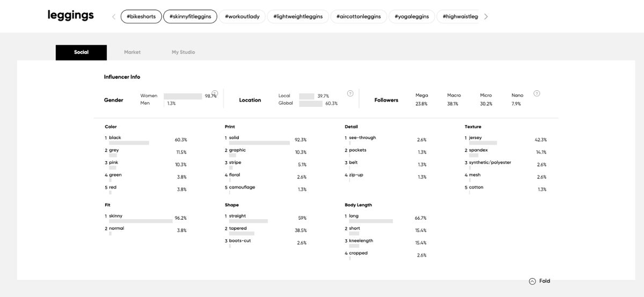Click the camouflage print row
This screenshot has height=297, width=644.
tap(266, 189)
